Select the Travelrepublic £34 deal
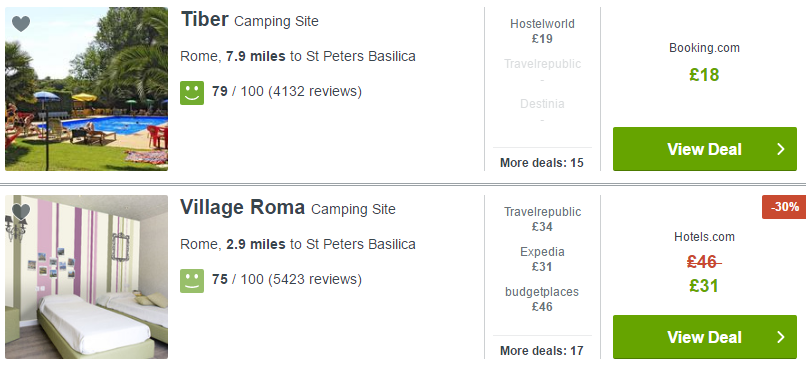 pos(542,219)
